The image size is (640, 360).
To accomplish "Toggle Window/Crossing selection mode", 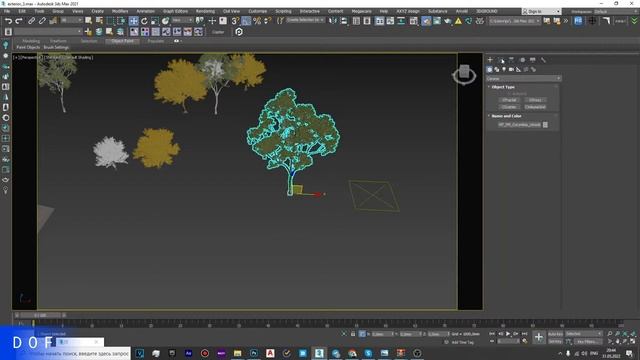I will coord(121,20).
